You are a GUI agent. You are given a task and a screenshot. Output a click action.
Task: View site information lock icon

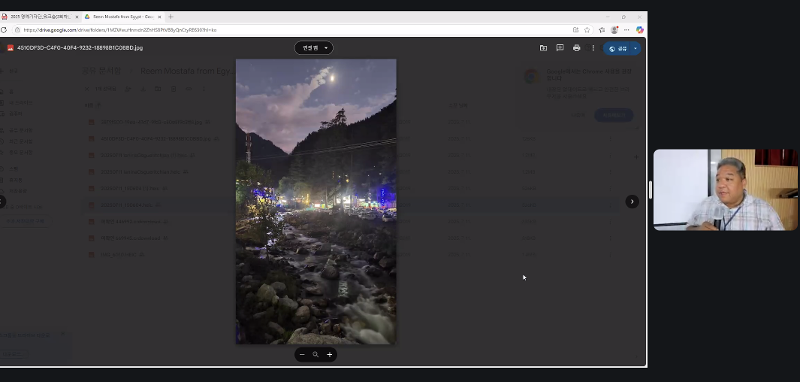pyautogui.click(x=17, y=30)
